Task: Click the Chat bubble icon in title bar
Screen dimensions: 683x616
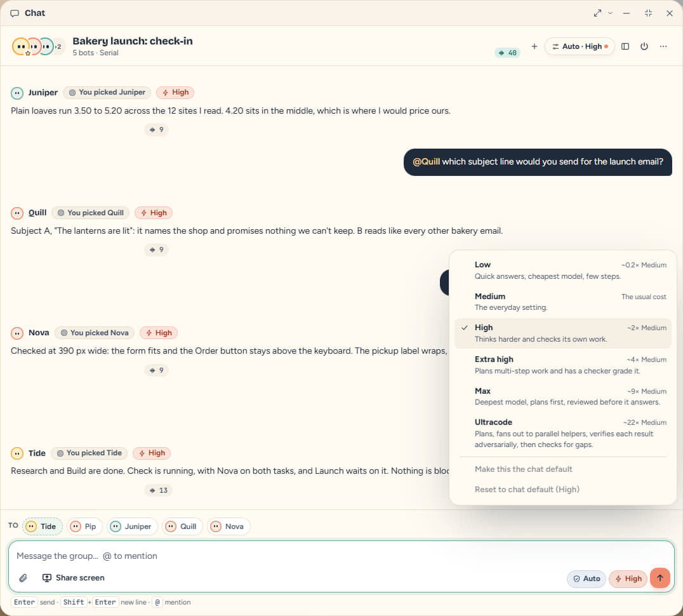Action: 15,13
